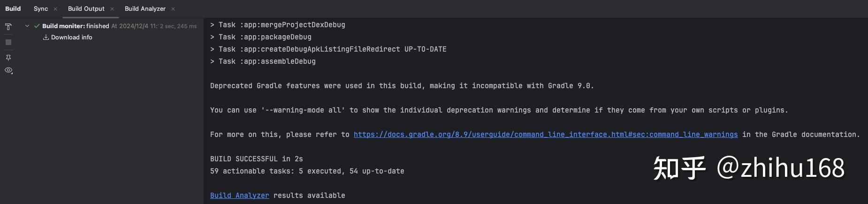Screen dimensions: 868x204
Task: Click the Build tool window title
Action: pos(13,9)
